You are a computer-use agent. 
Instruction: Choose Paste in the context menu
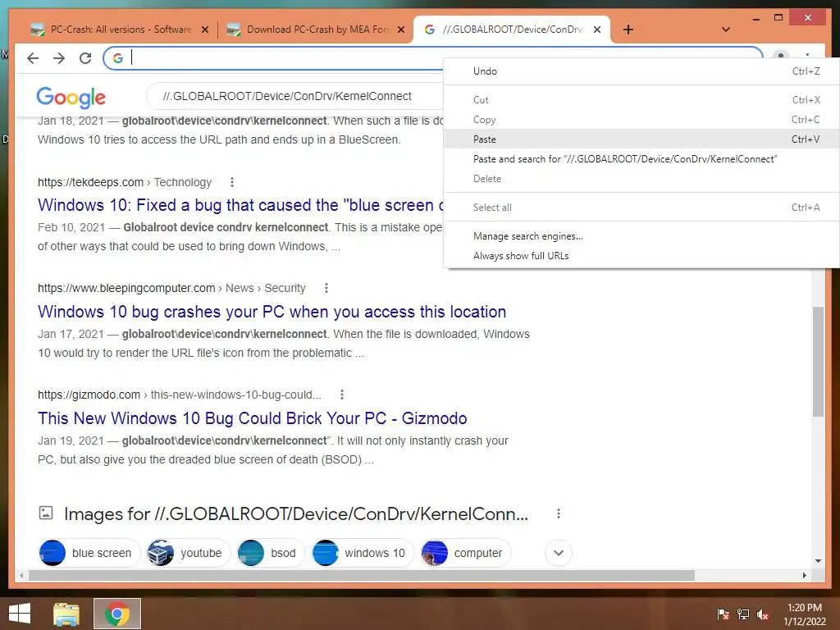tap(641, 139)
